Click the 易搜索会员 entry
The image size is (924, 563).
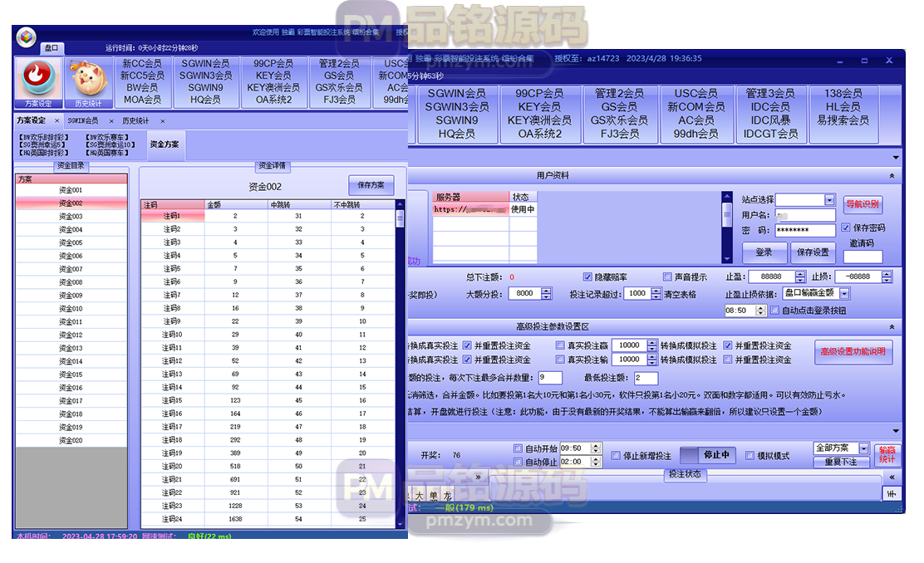click(843, 120)
